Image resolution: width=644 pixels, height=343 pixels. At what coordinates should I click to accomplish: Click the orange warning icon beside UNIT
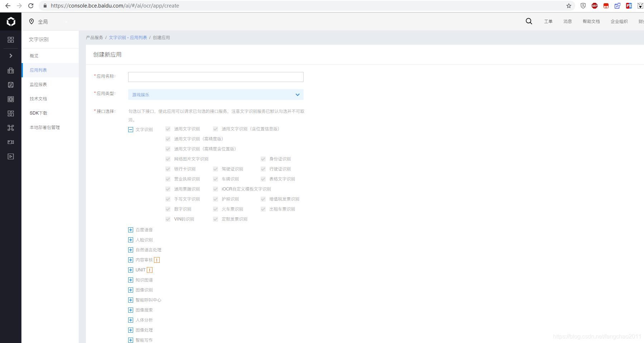(150, 270)
